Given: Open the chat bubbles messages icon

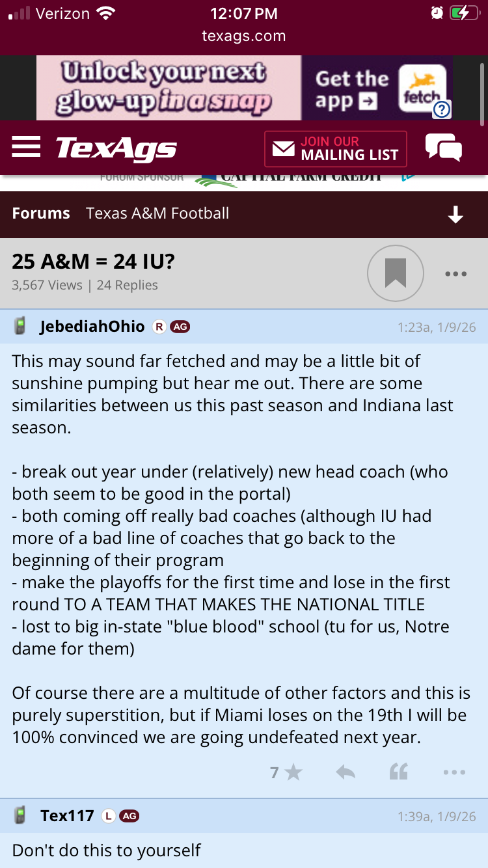Looking at the screenshot, I should coord(443,148).
